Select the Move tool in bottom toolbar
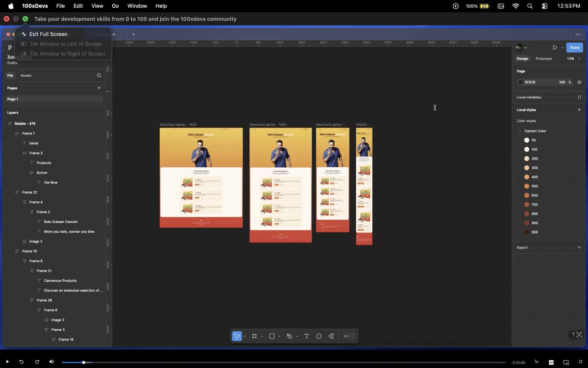The image size is (588, 368). pos(237,336)
